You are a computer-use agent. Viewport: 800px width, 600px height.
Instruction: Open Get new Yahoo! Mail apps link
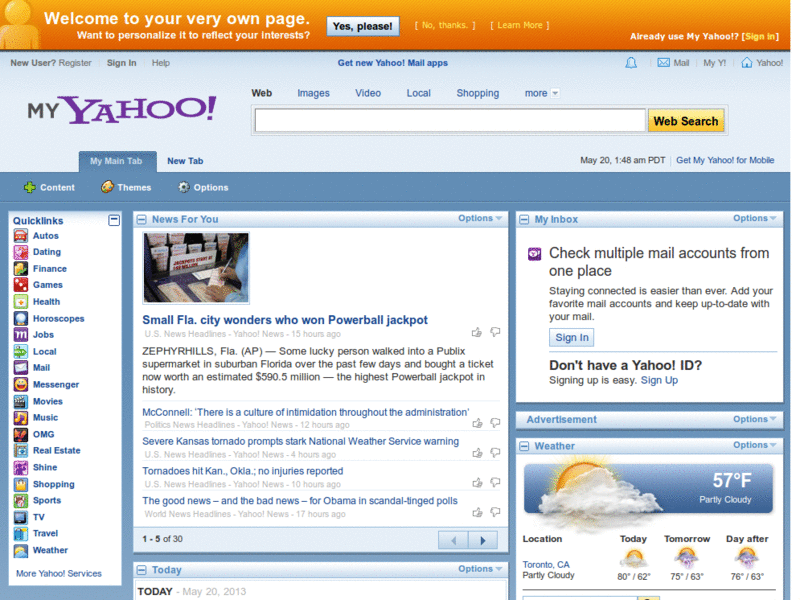tap(392, 63)
